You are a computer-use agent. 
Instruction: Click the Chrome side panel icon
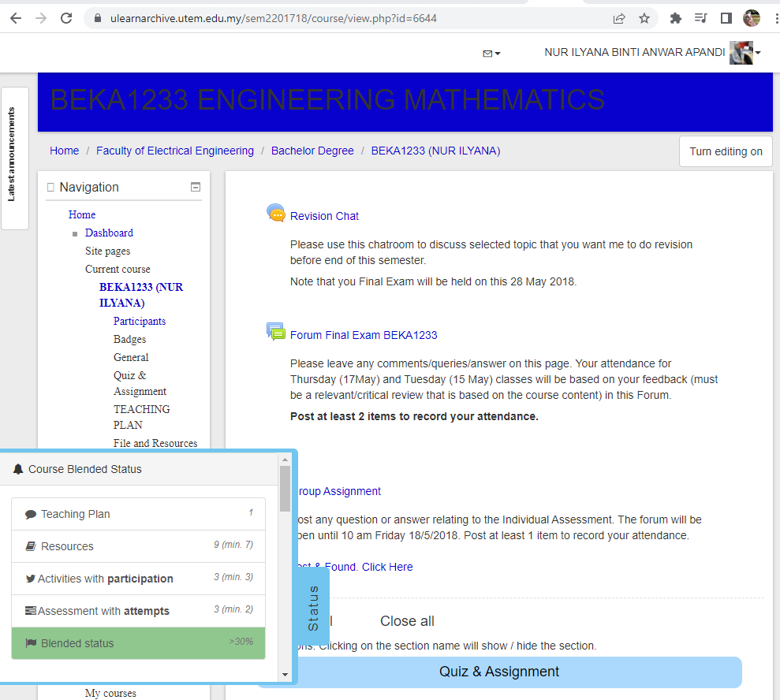pos(726,18)
